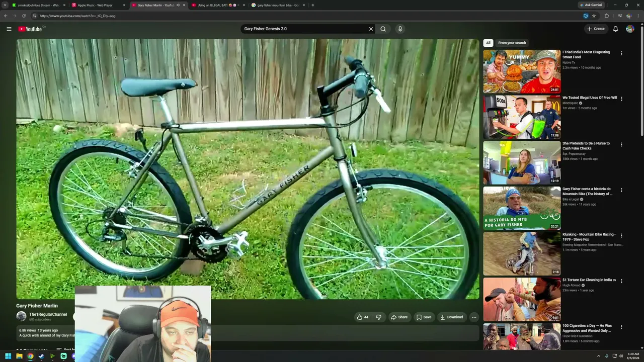Click The1RegularChannel channel avatar
This screenshot has height=362, width=644.
click(21, 316)
